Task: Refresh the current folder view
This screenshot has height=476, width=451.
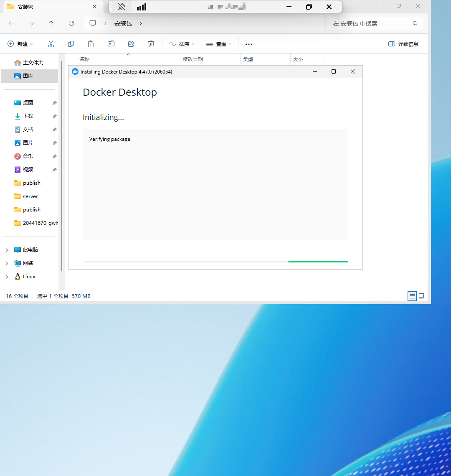Action: point(71,23)
